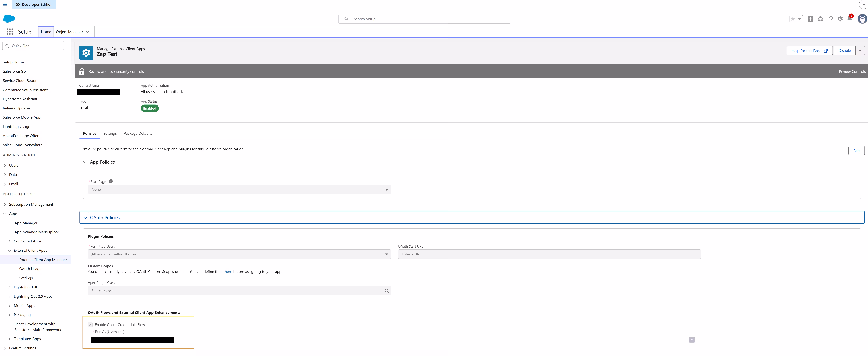Click the Edit button for policies
Screen dimensions: 868x356
(856, 151)
